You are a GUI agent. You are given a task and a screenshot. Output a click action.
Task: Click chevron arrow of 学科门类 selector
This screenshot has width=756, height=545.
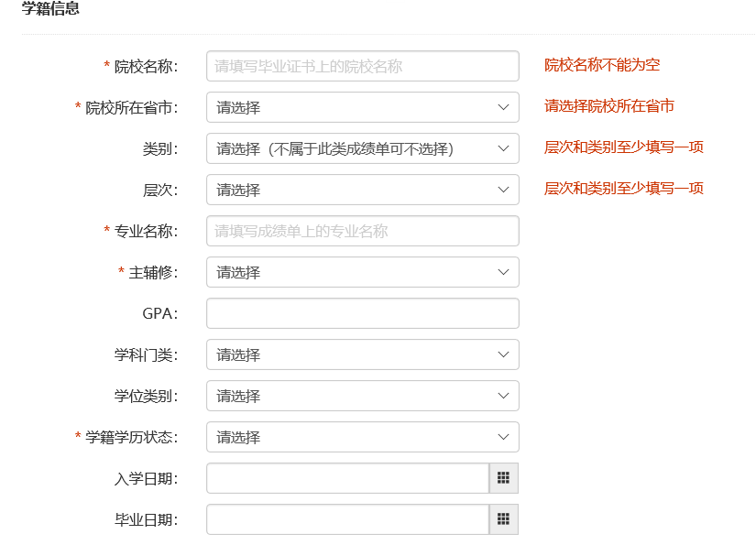503,354
